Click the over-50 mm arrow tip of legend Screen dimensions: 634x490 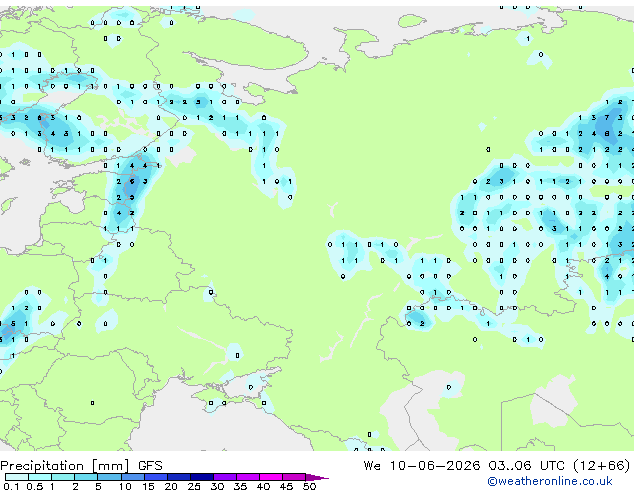tap(317, 477)
